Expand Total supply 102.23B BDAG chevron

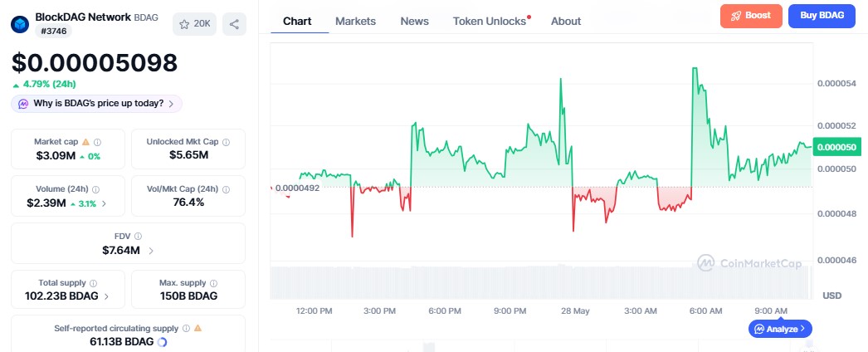(x=106, y=296)
